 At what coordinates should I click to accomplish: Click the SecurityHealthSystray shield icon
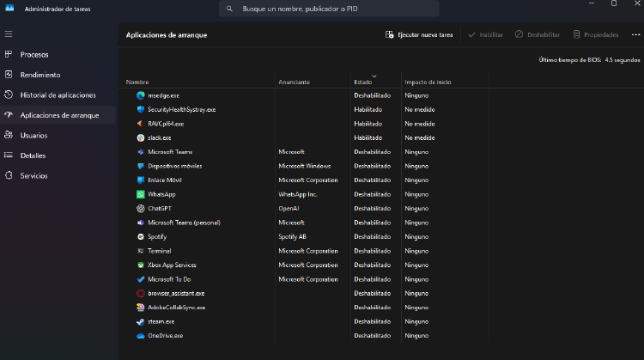141,109
